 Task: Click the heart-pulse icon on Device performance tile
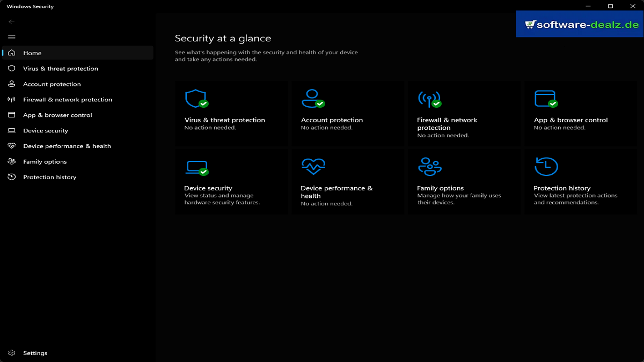click(x=312, y=166)
